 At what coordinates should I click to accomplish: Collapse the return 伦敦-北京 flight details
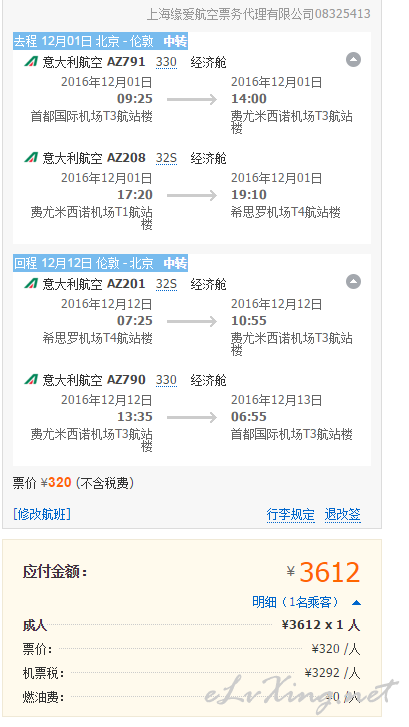point(353,282)
